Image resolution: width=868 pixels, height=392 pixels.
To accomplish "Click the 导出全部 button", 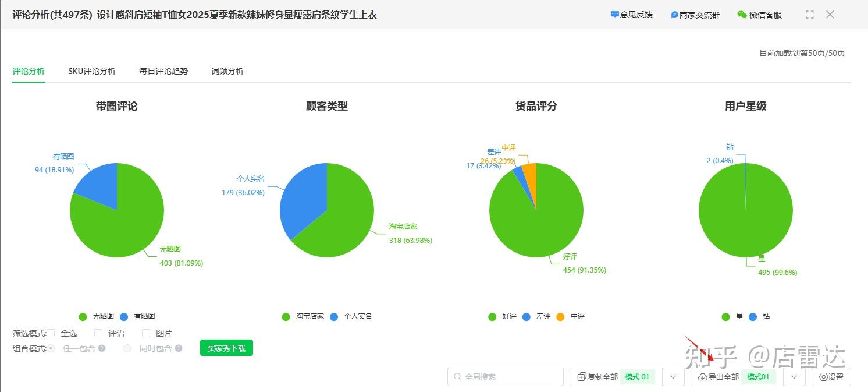I will coord(737,377).
